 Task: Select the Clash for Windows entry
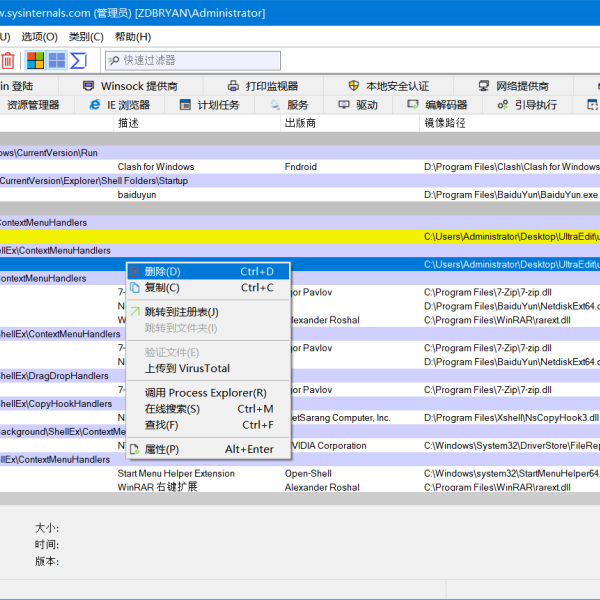[156, 167]
